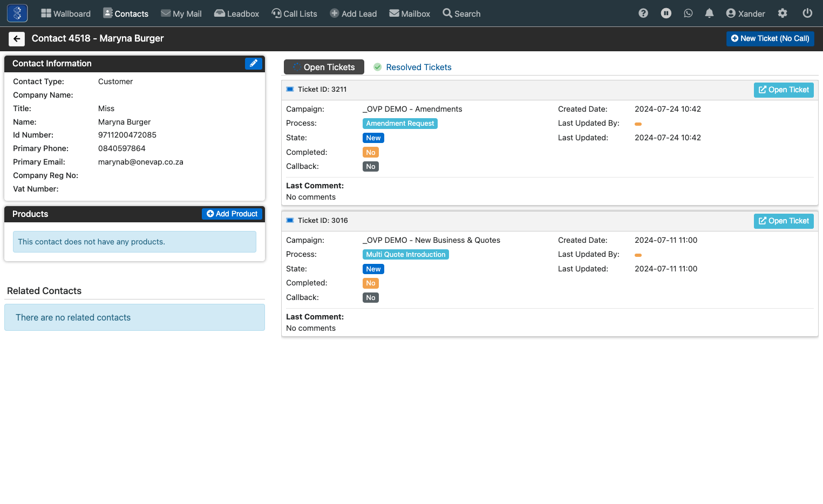
Task: Go to the Contacts menu
Action: 126,13
